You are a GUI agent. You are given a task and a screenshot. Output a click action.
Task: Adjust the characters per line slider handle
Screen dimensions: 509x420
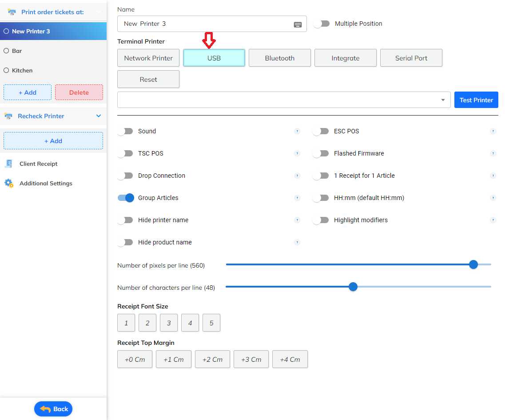[353, 287]
